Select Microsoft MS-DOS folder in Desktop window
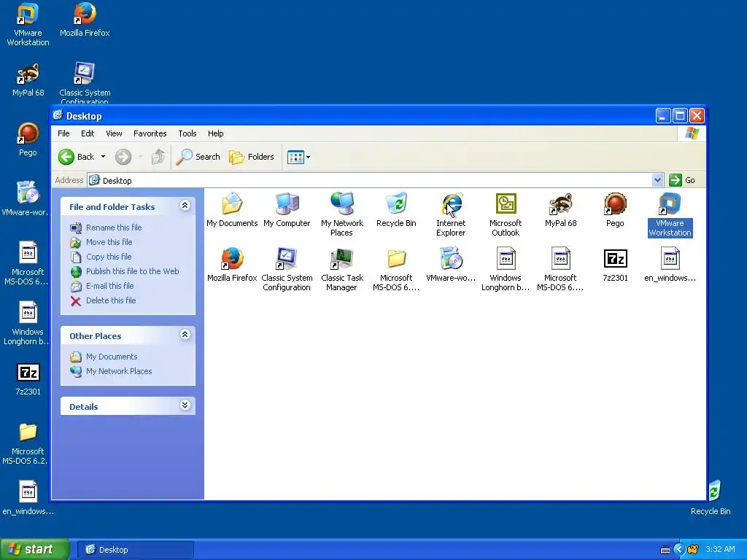The image size is (747, 560). click(396, 269)
